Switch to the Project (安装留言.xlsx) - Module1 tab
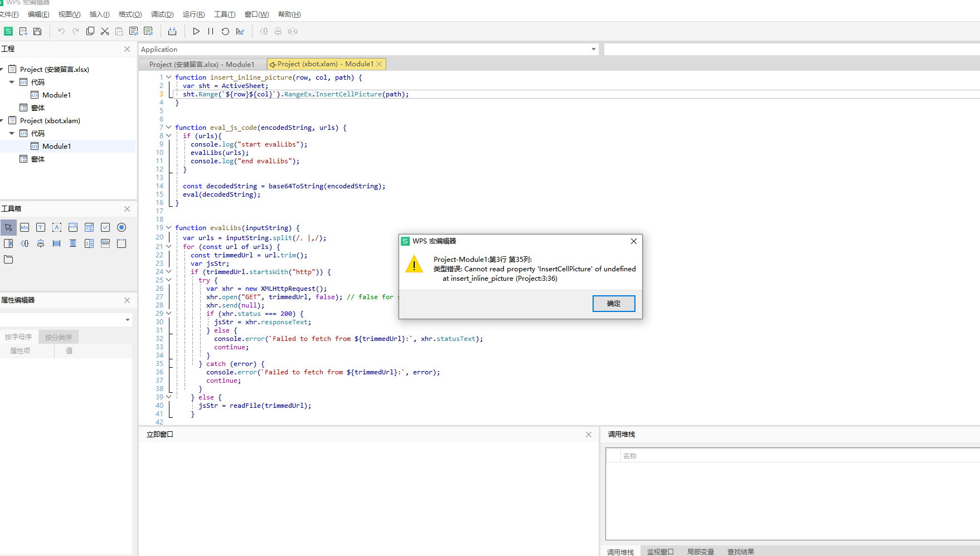The width and height of the screenshot is (980, 556). tap(202, 65)
